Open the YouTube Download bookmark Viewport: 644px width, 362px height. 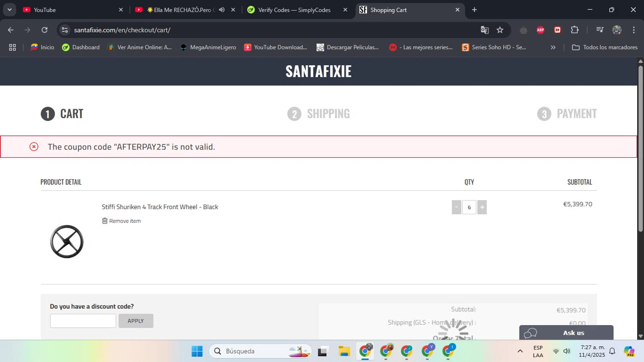[x=276, y=47]
